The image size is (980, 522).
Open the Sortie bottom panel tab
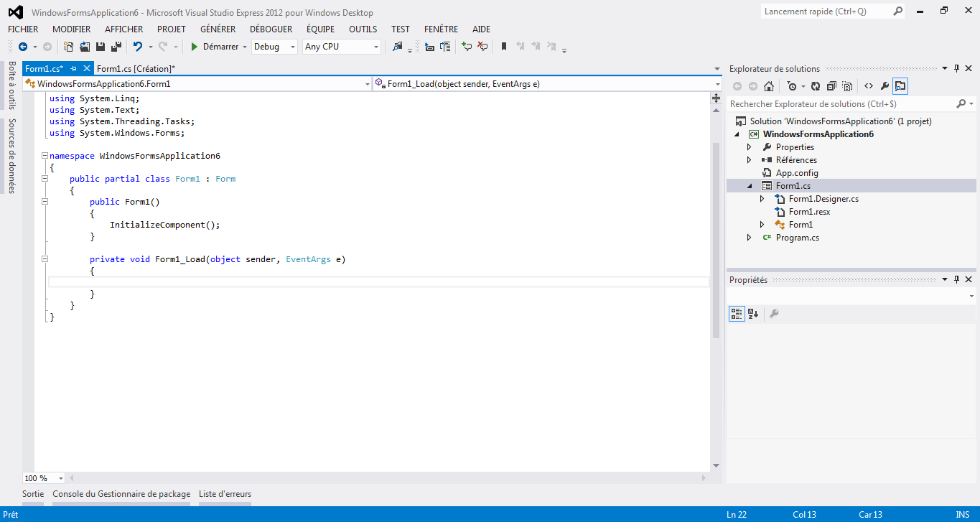pos(33,494)
